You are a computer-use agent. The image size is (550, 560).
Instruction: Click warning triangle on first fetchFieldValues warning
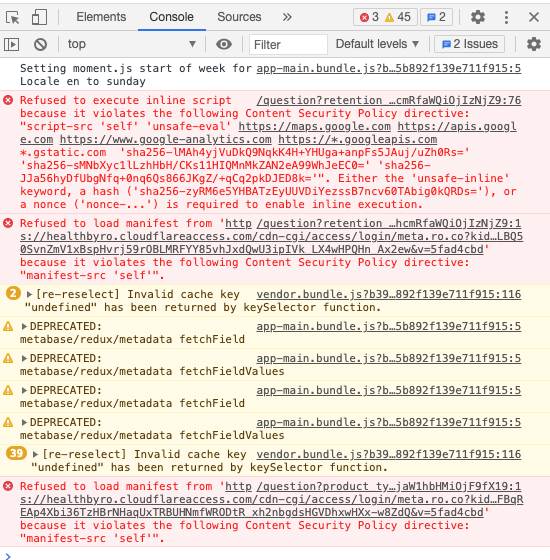click(x=8, y=358)
